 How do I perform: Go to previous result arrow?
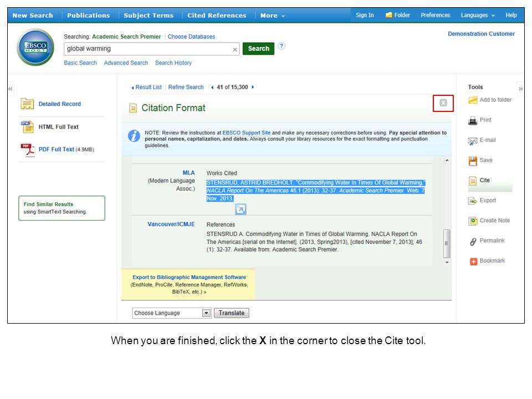212,87
